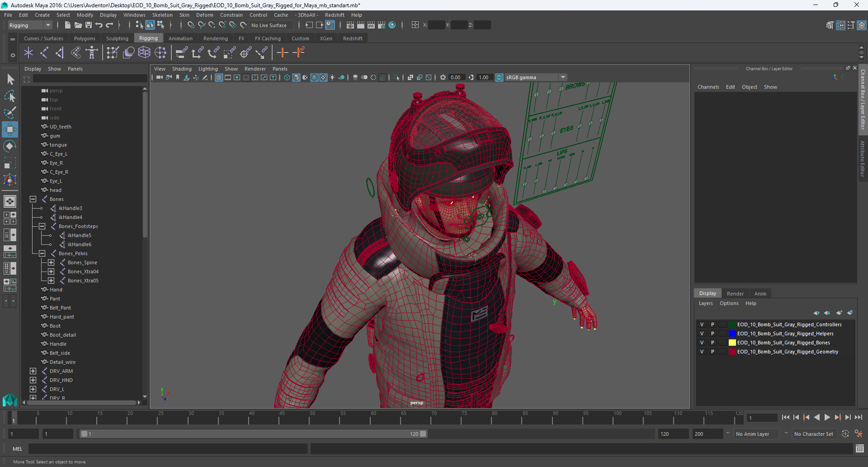The image size is (868, 467).
Task: Open the Layers menu in layer editor
Action: coord(706,303)
